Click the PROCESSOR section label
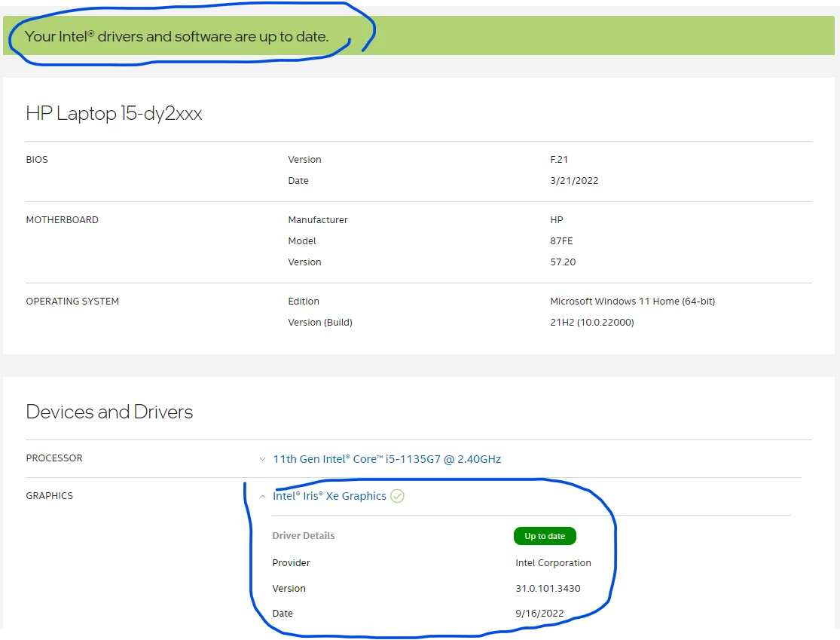Viewport: 840px width, 640px height. 54,458
